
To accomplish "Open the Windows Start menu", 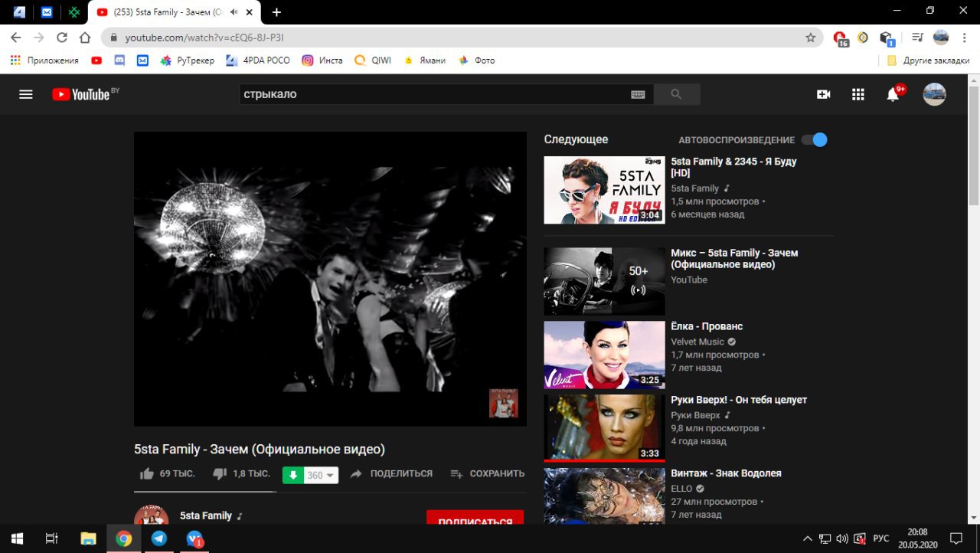I will click(x=16, y=538).
